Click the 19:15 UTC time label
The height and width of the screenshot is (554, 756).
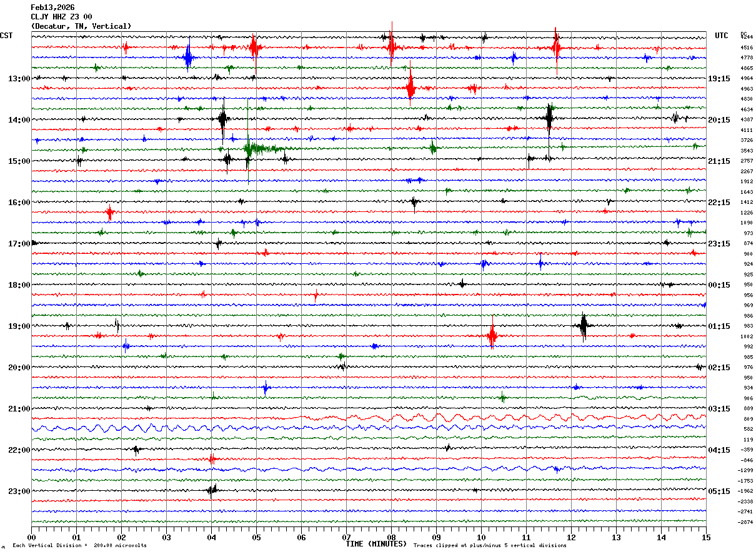(719, 79)
